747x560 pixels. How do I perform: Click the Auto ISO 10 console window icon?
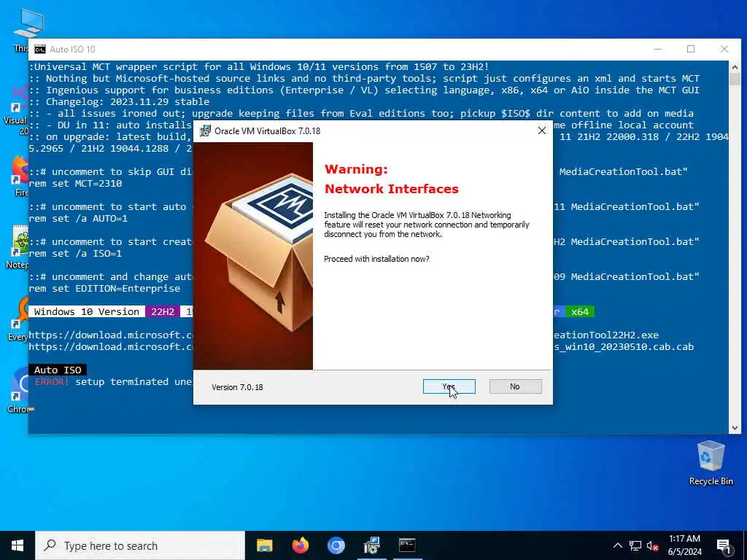(x=40, y=50)
